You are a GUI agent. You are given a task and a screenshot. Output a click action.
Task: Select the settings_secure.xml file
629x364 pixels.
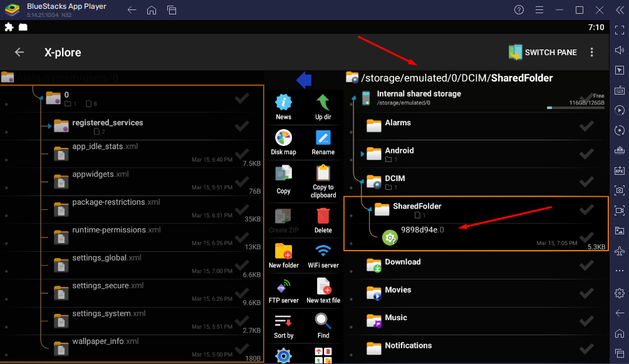(132, 293)
